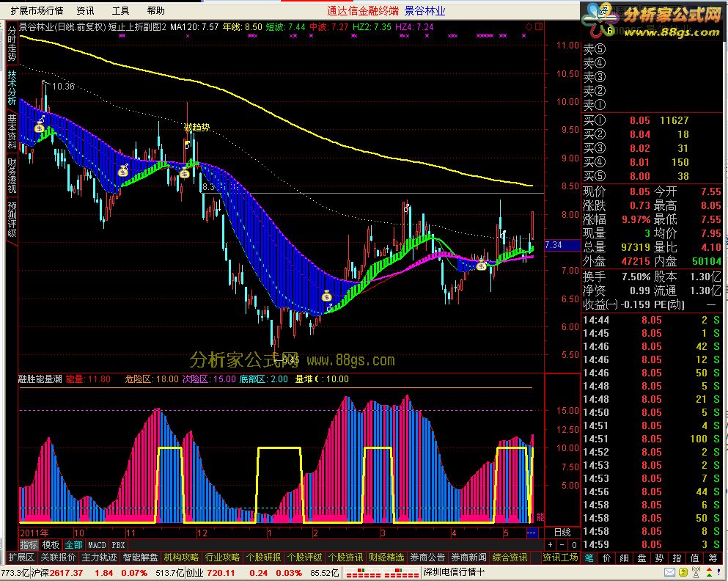Image resolution: width=728 pixels, height=581 pixels.
Task: Click the money bag marker near the 10.36 peak
Action: coord(40,127)
